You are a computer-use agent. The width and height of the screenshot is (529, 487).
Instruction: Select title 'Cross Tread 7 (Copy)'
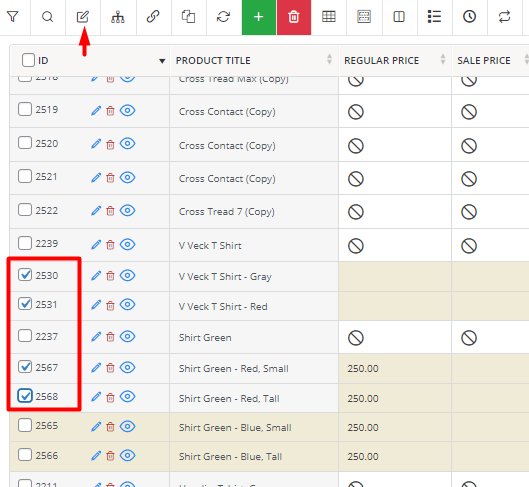click(x=226, y=212)
